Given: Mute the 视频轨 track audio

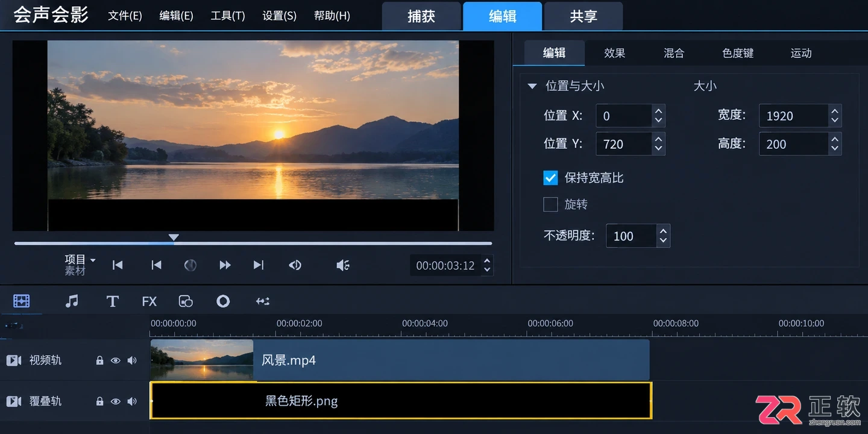Looking at the screenshot, I should coord(132,360).
